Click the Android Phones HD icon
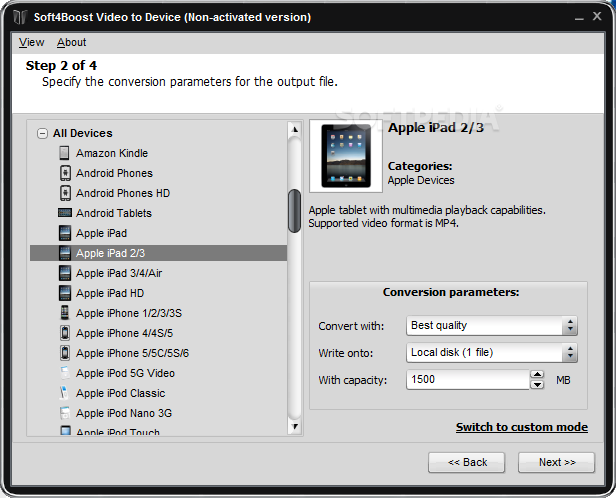The width and height of the screenshot is (616, 498). pyautogui.click(x=65, y=193)
